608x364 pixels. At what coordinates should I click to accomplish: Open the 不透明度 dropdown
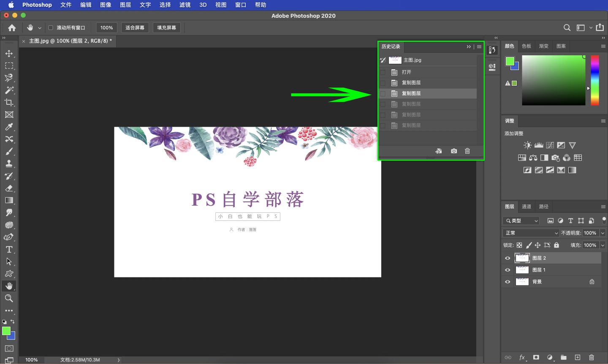[x=603, y=233]
